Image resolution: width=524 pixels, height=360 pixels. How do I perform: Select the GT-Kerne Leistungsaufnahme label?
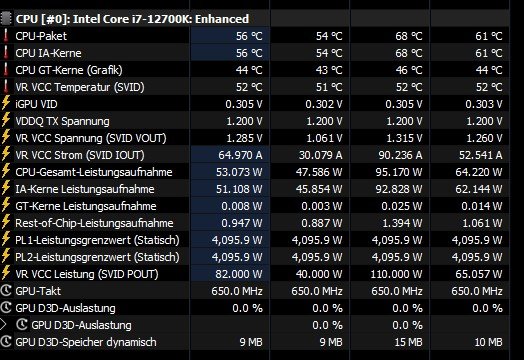[x=86, y=206]
